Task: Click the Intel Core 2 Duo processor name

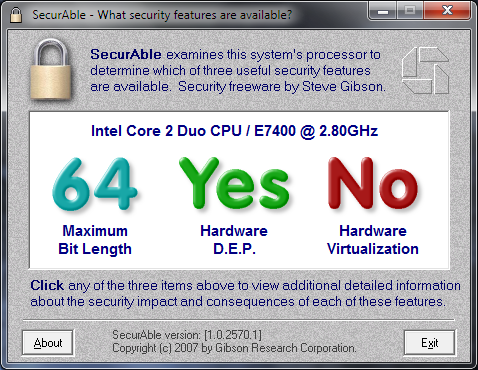Action: 234,131
